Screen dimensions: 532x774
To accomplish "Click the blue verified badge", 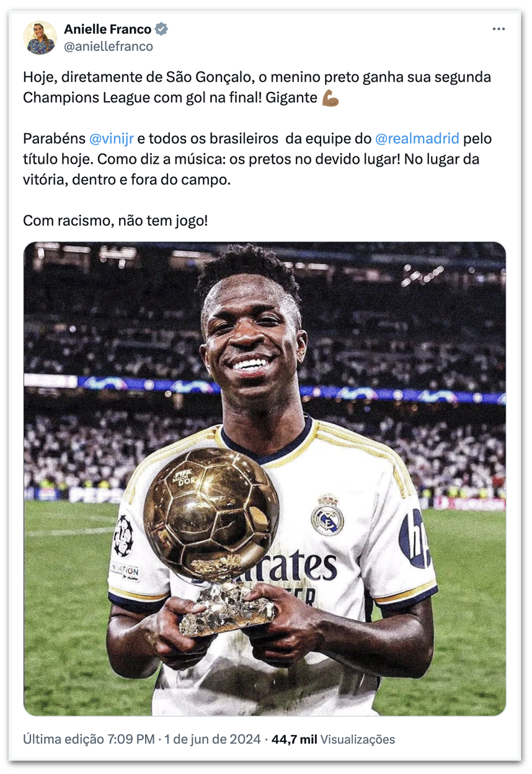I will click(161, 29).
